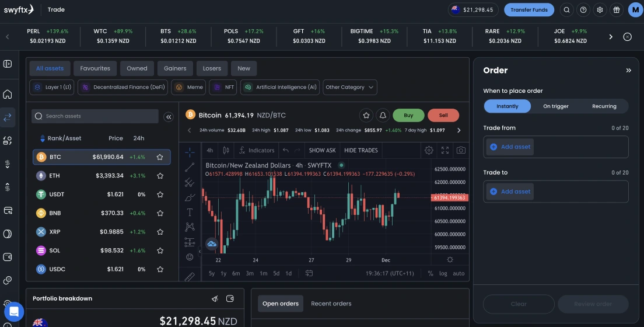The height and width of the screenshot is (327, 644).
Task: Add asset under Trade to
Action: (510, 192)
